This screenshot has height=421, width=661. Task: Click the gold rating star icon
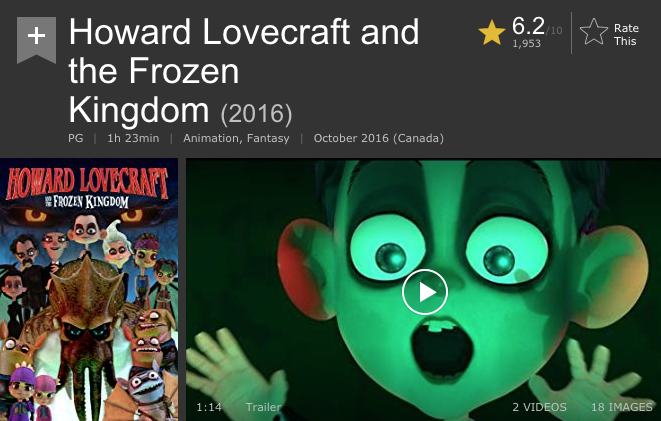492,33
